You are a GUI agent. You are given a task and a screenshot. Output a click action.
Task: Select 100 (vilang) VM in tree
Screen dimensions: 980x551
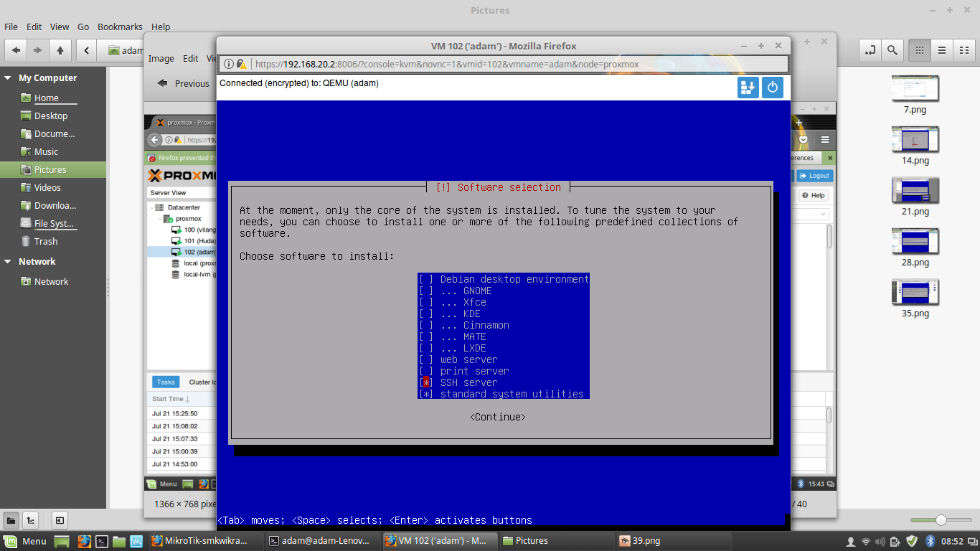194,230
